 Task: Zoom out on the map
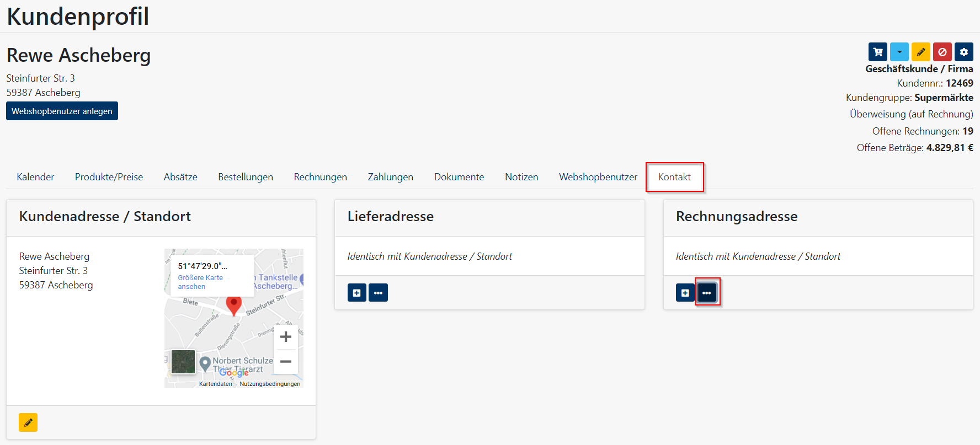pyautogui.click(x=286, y=362)
